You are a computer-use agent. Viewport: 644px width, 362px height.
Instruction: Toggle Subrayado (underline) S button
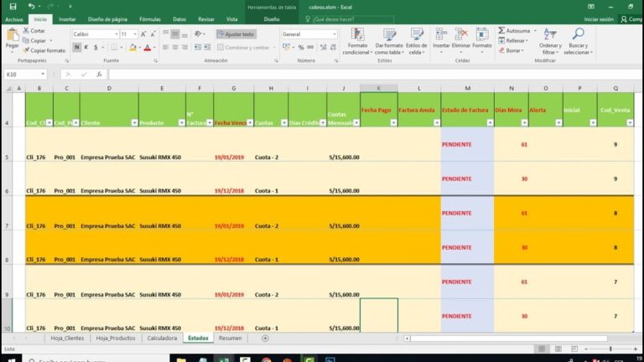(x=96, y=48)
